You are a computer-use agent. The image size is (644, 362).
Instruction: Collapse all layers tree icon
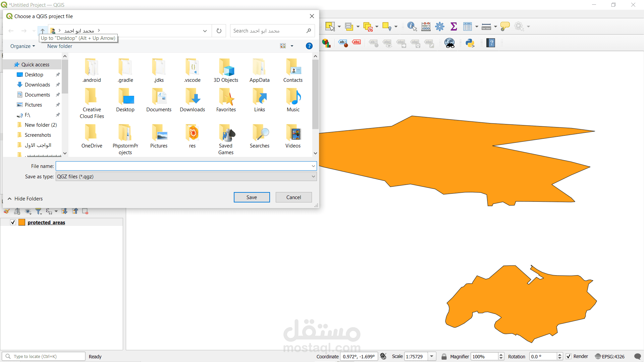pos(75,211)
